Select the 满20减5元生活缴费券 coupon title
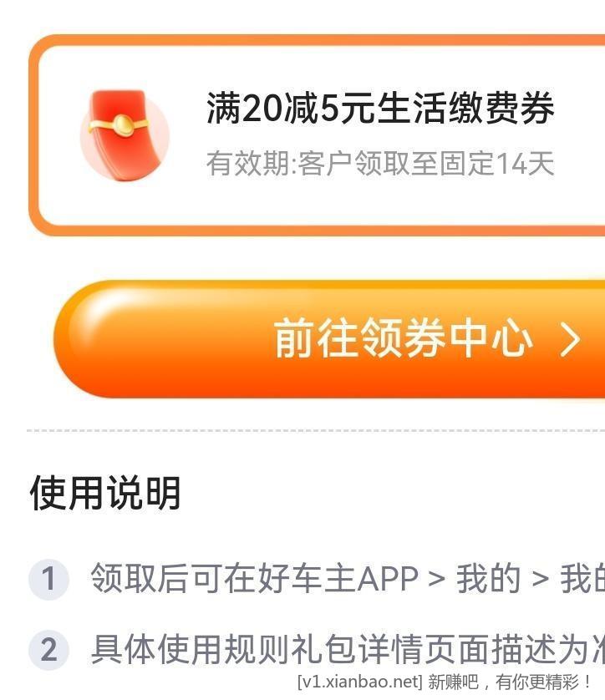This screenshot has height=700, width=605. [x=380, y=108]
